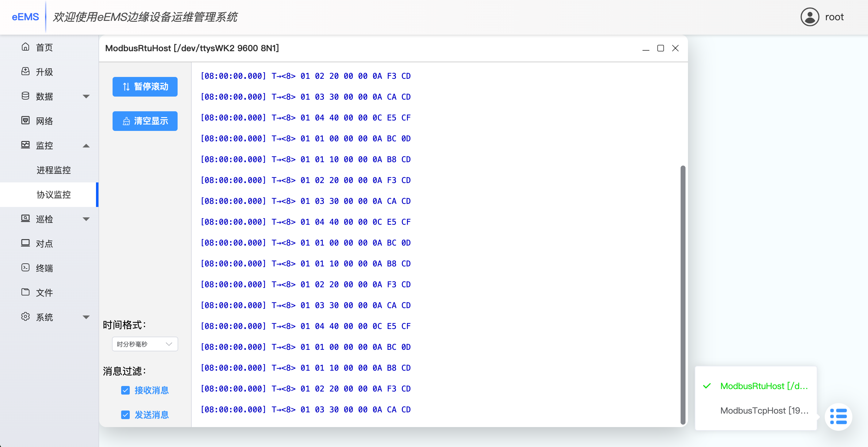Open the 文件 menu item
Screen dimensions: 868x447
[x=49, y=292]
